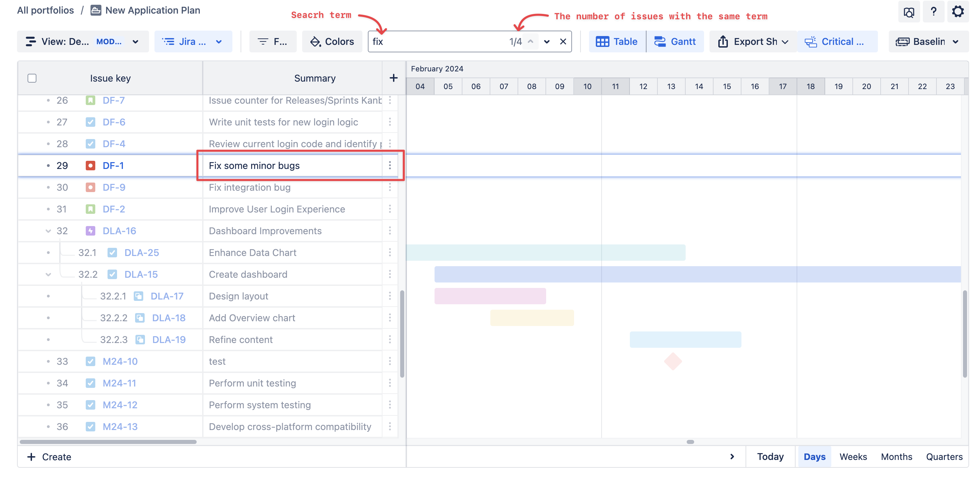Open the DF-9 issue link

pyautogui.click(x=114, y=187)
